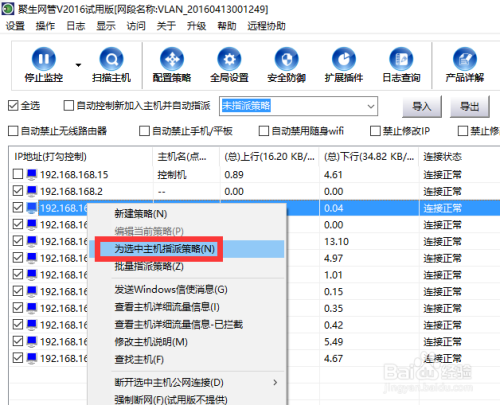Click the Stop Monitoring (停止监控) icon
This screenshot has height=405, width=500.
click(x=44, y=59)
